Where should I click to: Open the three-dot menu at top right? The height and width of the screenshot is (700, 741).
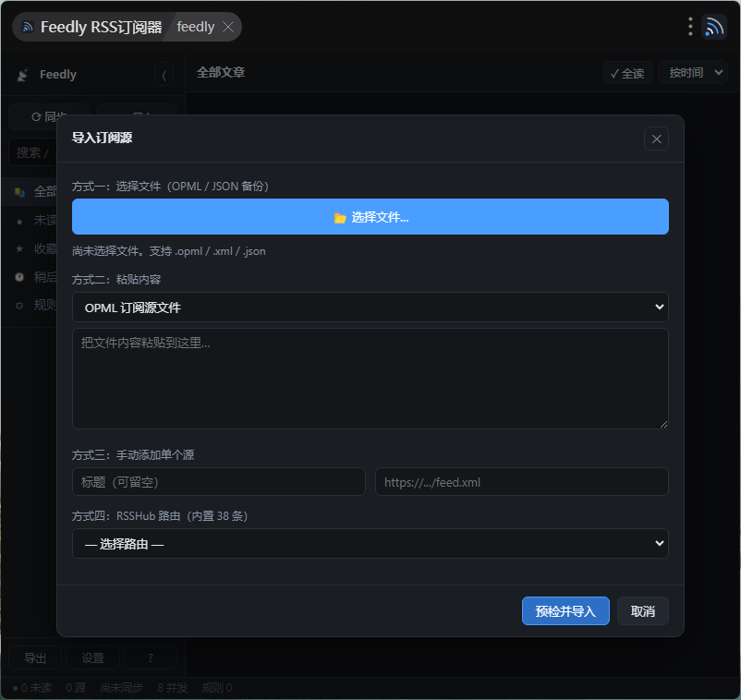[690, 27]
